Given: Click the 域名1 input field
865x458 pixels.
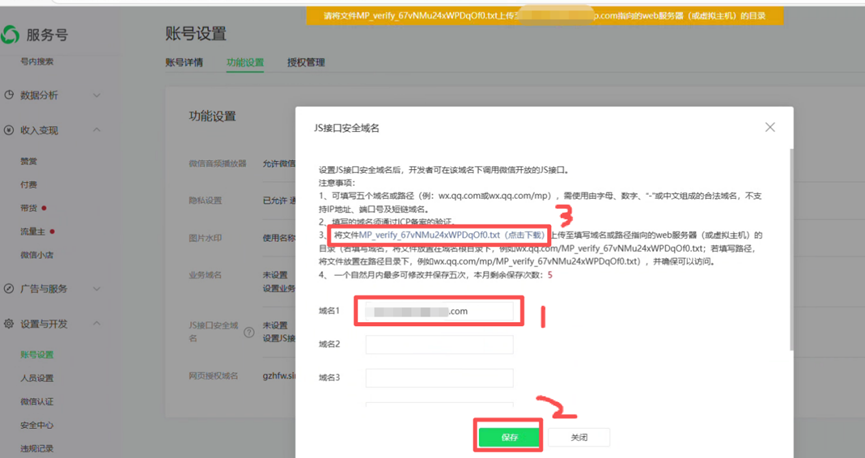Looking at the screenshot, I should (439, 311).
